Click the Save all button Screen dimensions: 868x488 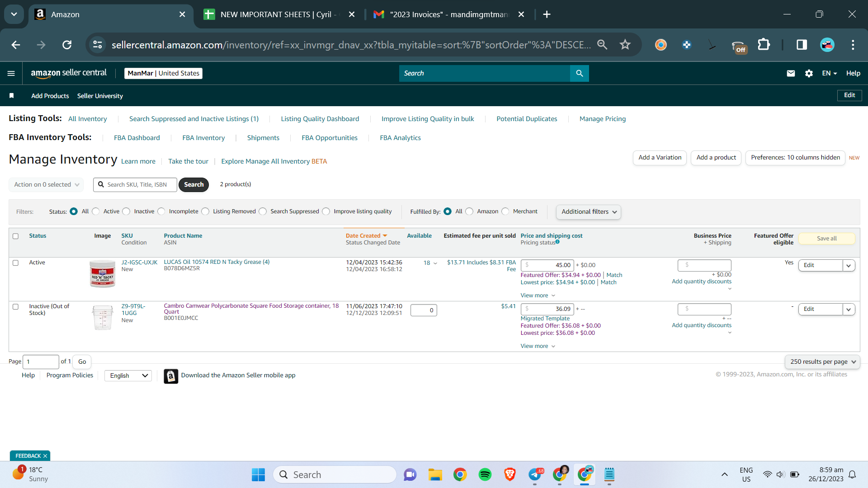(x=827, y=239)
